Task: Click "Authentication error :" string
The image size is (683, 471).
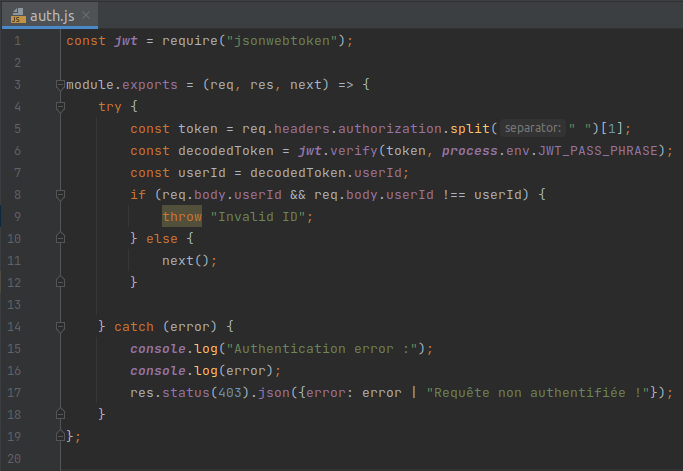Action: [322, 349]
